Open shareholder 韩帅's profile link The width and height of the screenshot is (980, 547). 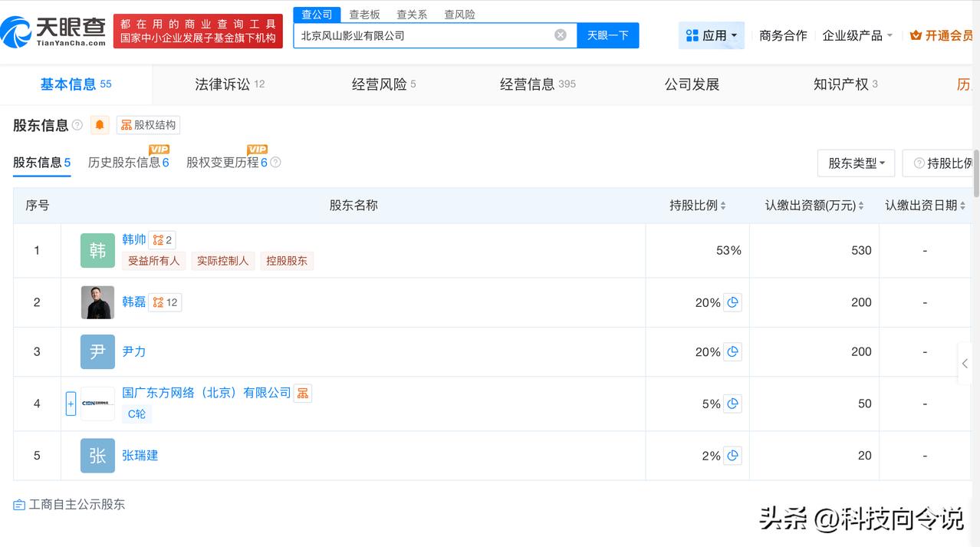pos(134,239)
